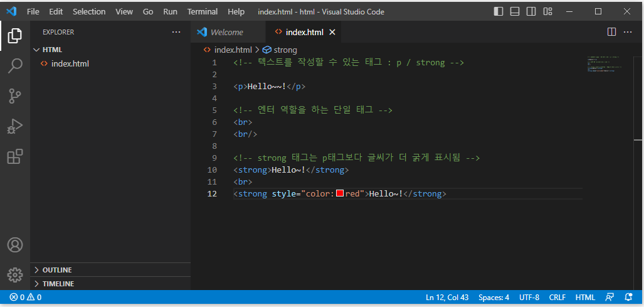This screenshot has width=644, height=307.
Task: Open editor More Actions ellipsis
Action: coord(628,32)
